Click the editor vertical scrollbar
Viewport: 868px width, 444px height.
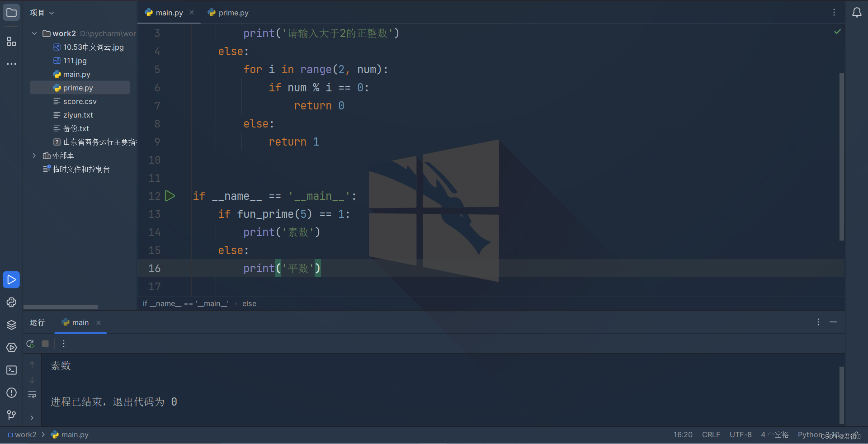pos(841,156)
